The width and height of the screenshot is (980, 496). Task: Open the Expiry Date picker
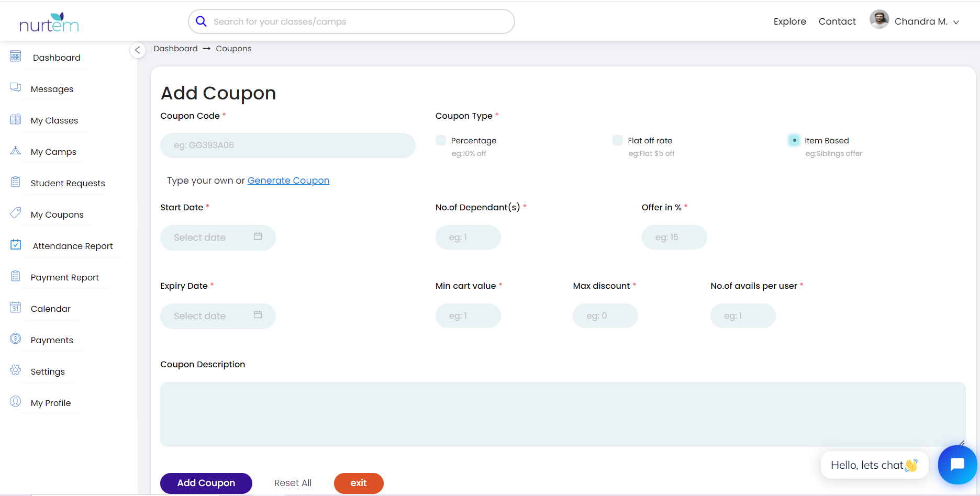[218, 316]
